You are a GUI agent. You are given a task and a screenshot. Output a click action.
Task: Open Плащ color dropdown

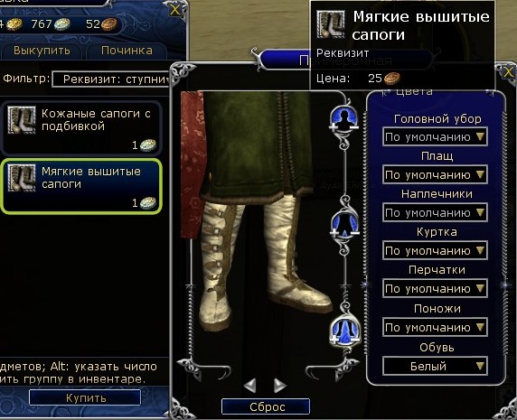(x=435, y=174)
